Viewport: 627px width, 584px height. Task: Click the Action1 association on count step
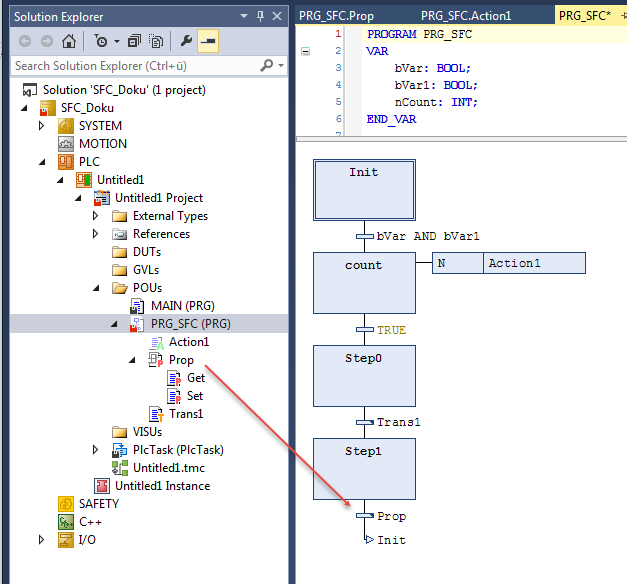(534, 263)
